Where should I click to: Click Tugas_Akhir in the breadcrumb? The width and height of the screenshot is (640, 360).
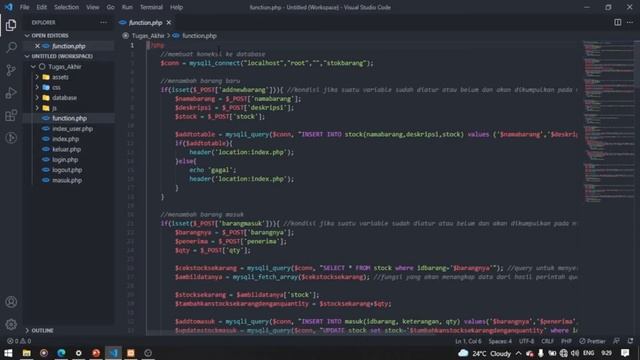pos(148,36)
